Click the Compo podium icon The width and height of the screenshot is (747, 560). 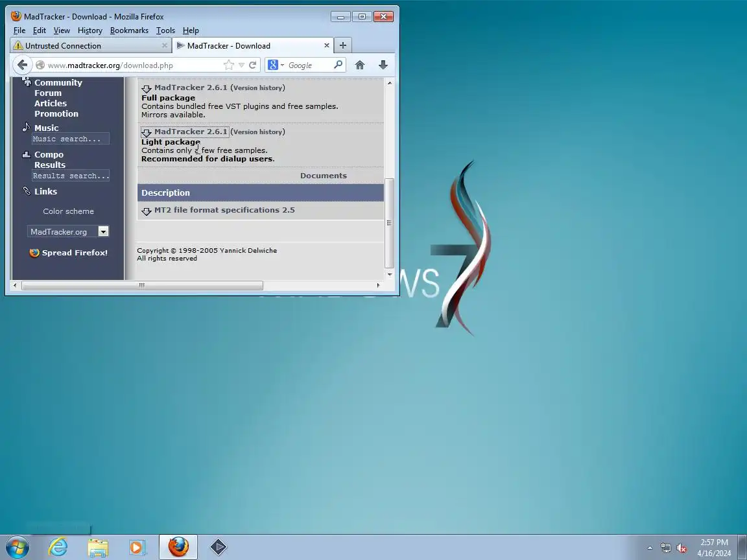point(26,154)
